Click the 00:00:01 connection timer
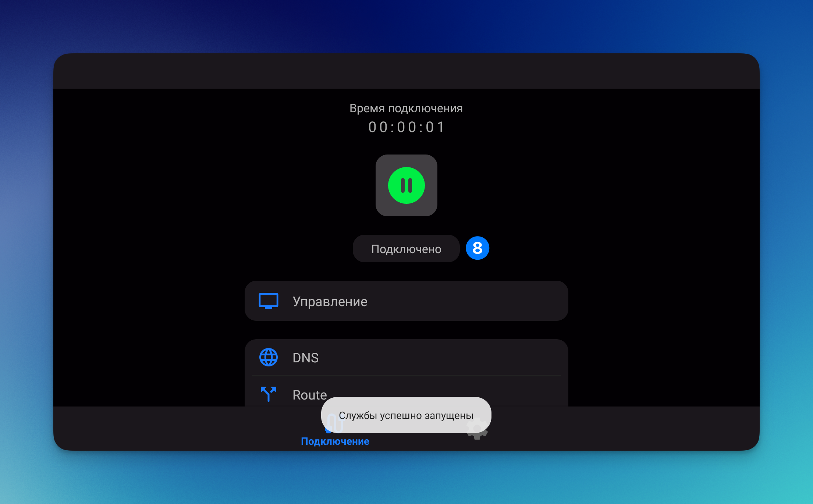 tap(406, 127)
